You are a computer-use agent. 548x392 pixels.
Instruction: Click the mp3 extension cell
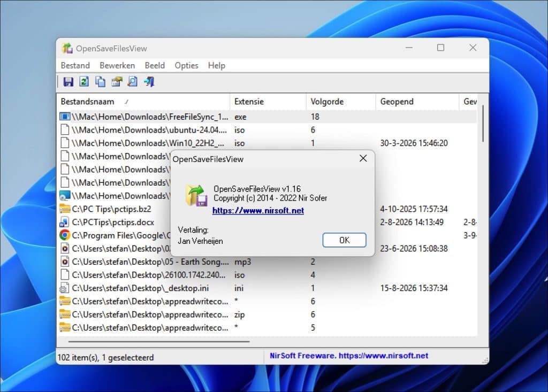click(x=242, y=262)
